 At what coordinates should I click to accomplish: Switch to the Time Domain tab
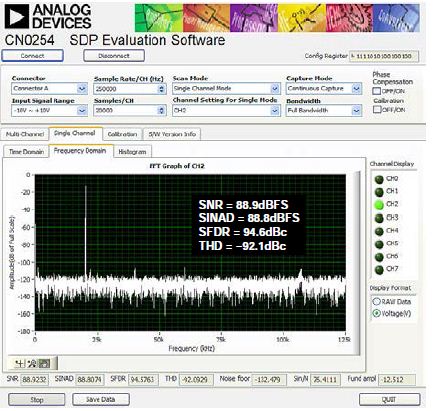[26, 152]
